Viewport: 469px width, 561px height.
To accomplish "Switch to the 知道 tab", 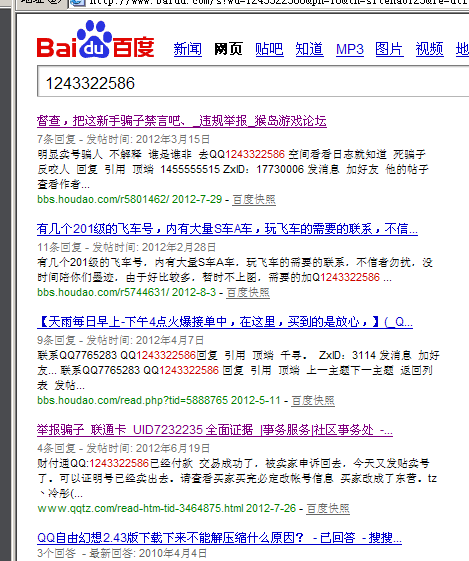I will click(309, 49).
